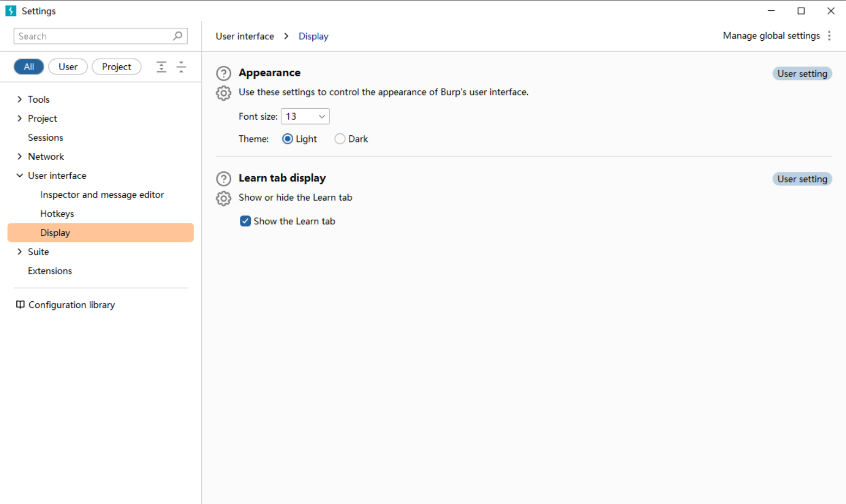846x504 pixels.
Task: Click the search magnifier icon
Action: click(x=177, y=36)
